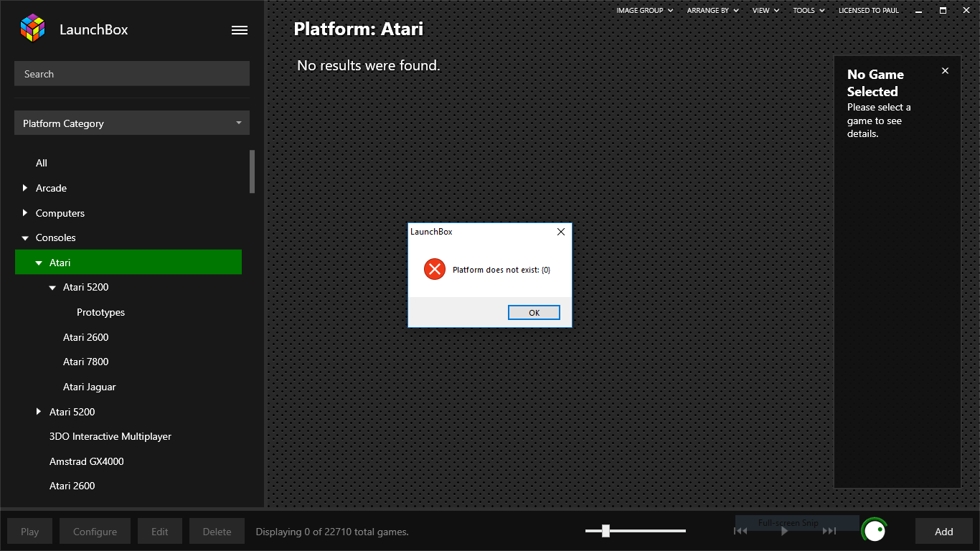The image size is (980, 551).
Task: Select the Amstrad GX4000 platform
Action: [x=86, y=461]
